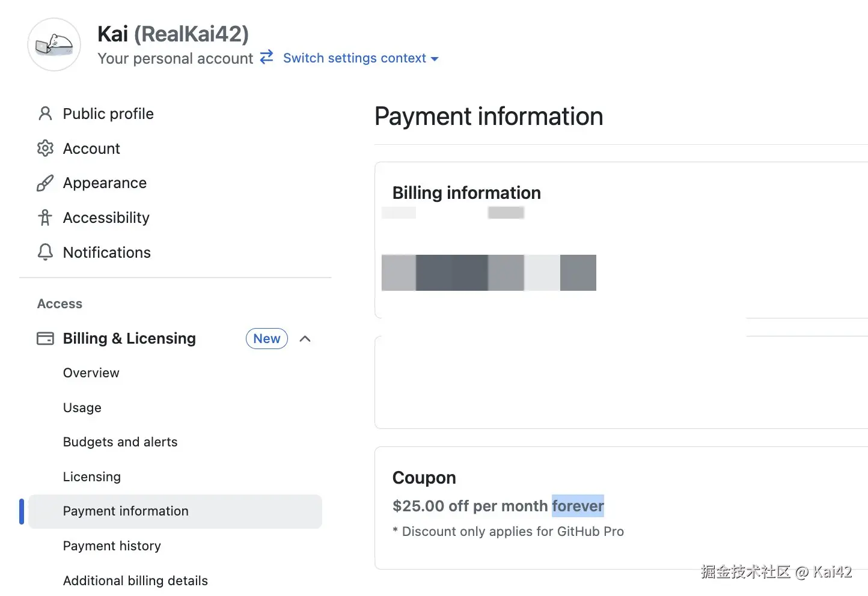Image resolution: width=868 pixels, height=596 pixels.
Task: Click the Public profile person icon
Action: tap(45, 114)
